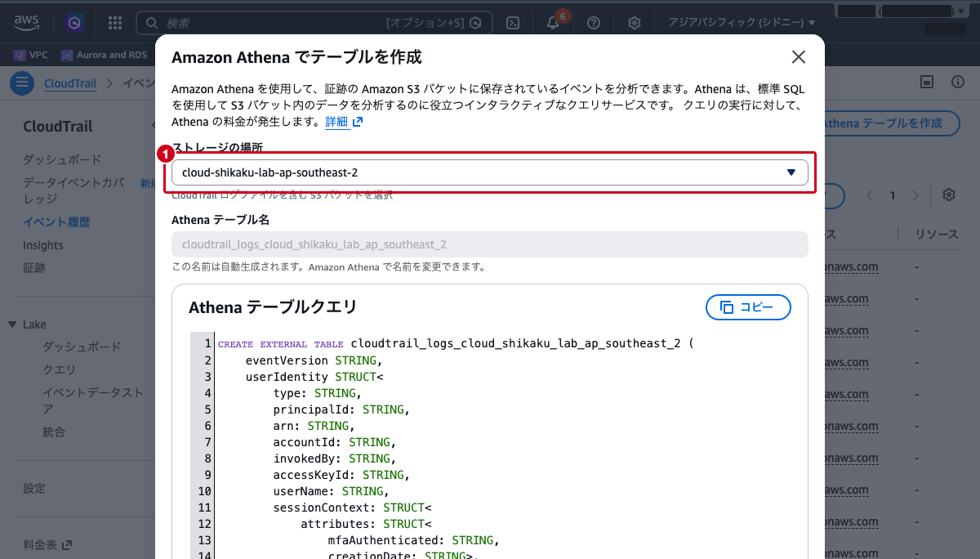The width and height of the screenshot is (980, 559).
Task: Close the Athena table dialog
Action: tap(799, 57)
